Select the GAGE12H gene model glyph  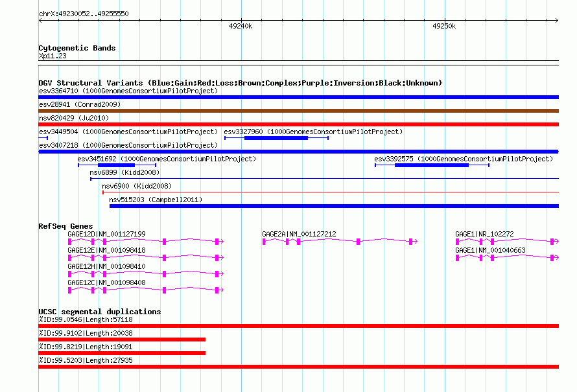146,274
